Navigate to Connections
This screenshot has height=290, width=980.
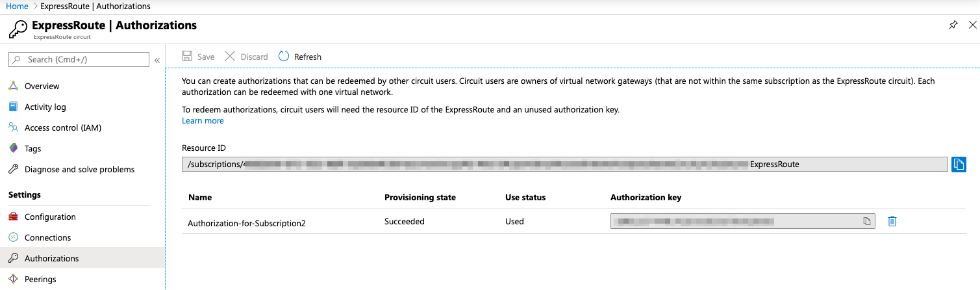click(47, 237)
